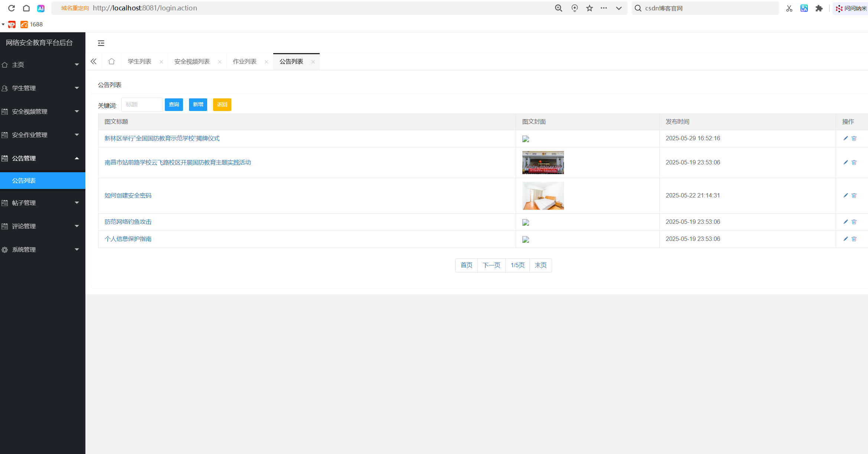Image resolution: width=868 pixels, height=454 pixels.
Task: Delete the first announcement row via trash icon
Action: (x=854, y=138)
